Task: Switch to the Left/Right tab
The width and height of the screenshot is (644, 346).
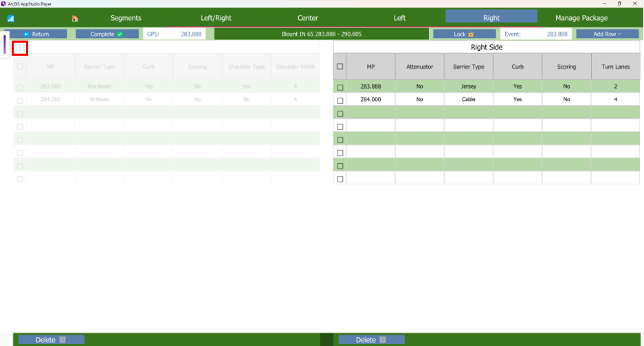Action: (x=216, y=18)
